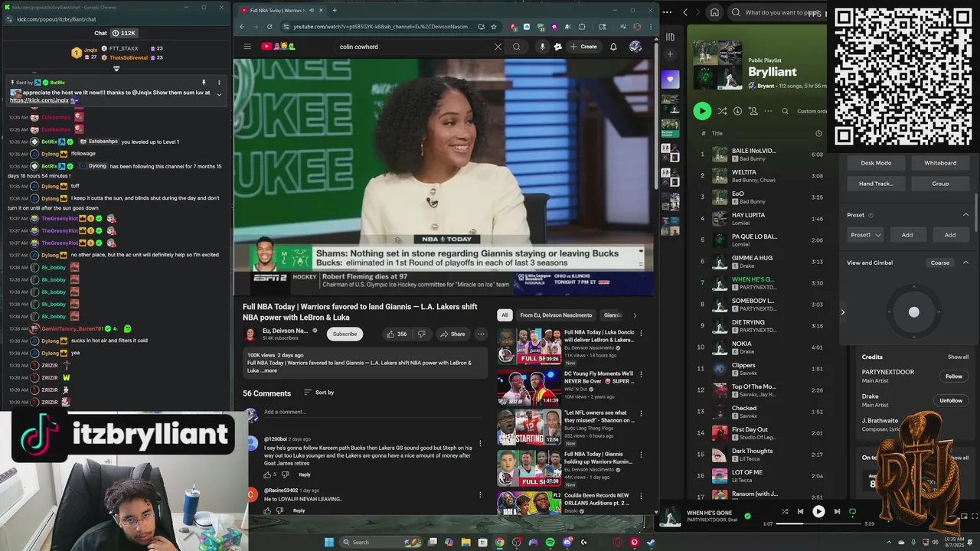Image resolution: width=980 pixels, height=551 pixels.
Task: Open the YouTube account avatar menu
Action: click(x=635, y=47)
